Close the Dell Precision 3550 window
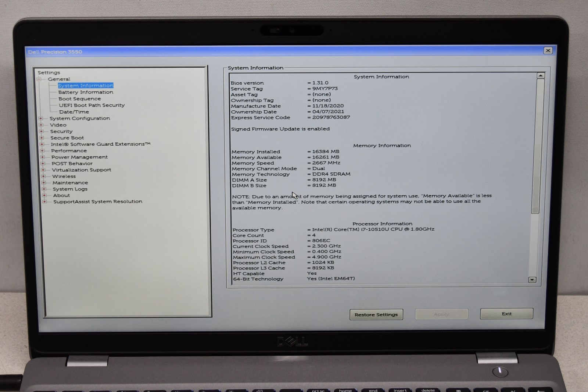This screenshot has width=588, height=392. point(548,51)
